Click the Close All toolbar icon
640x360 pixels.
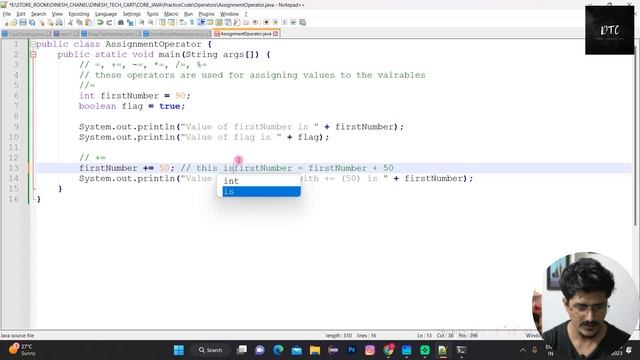(50, 22)
